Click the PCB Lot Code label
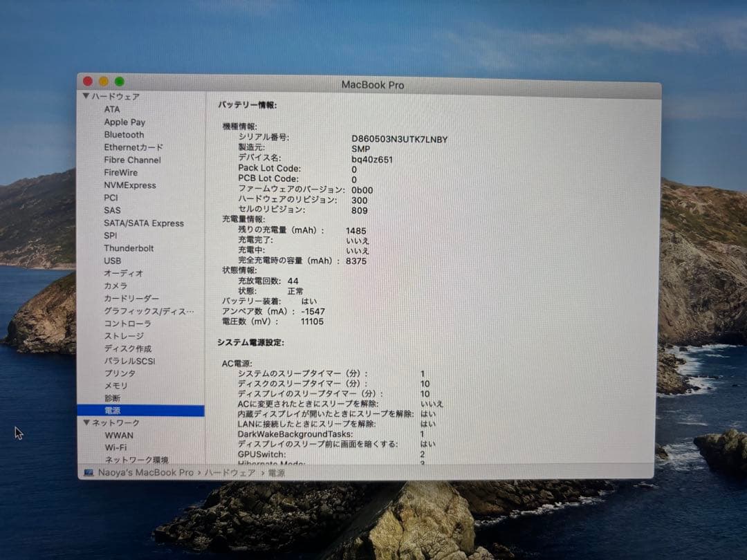Viewport: 747px width, 560px height. [268, 178]
